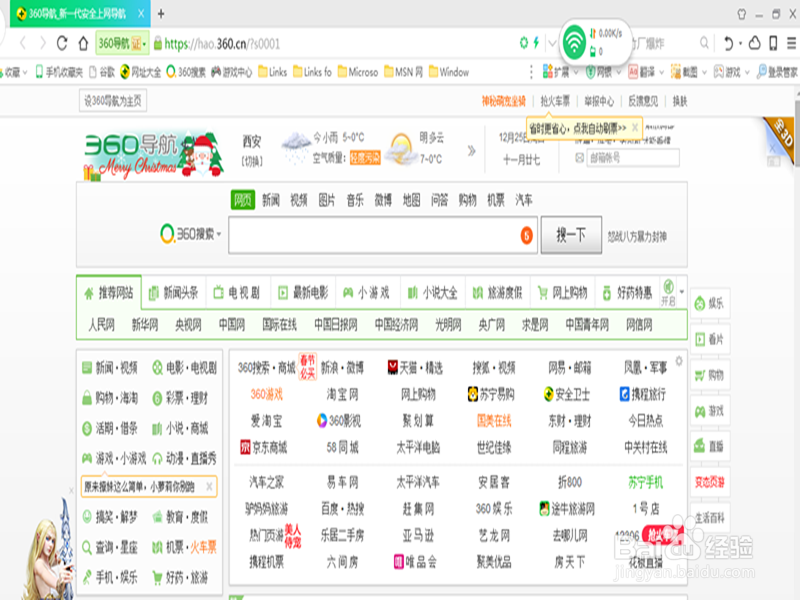Open the 淘宝网 link
Viewport: 800px width, 600px height.
342,394
